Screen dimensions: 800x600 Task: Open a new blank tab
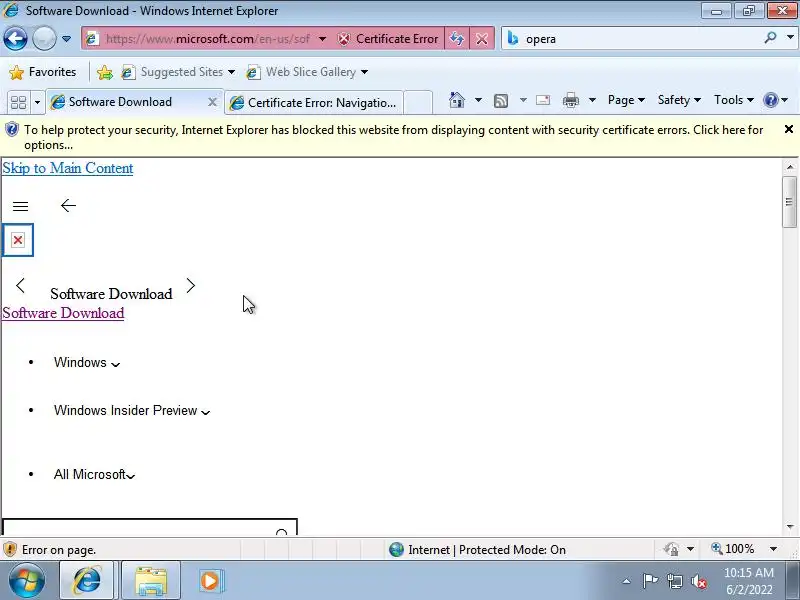coord(418,103)
